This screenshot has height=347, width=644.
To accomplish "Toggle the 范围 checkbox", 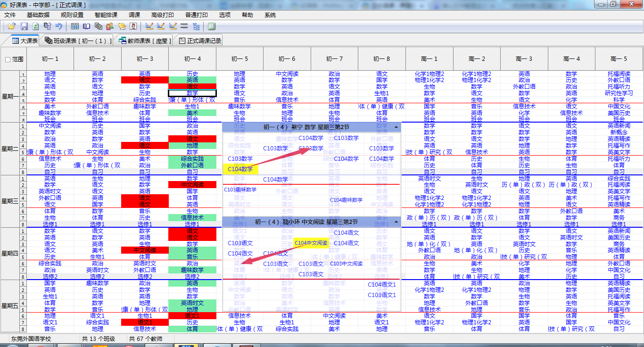I will (8, 59).
